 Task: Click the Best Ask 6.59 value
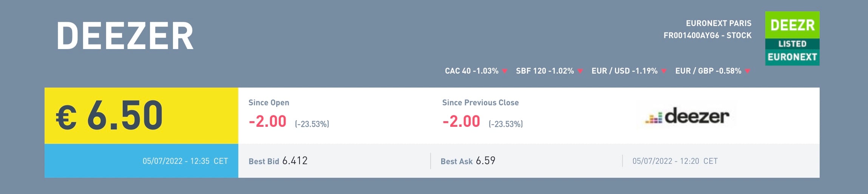click(x=485, y=161)
